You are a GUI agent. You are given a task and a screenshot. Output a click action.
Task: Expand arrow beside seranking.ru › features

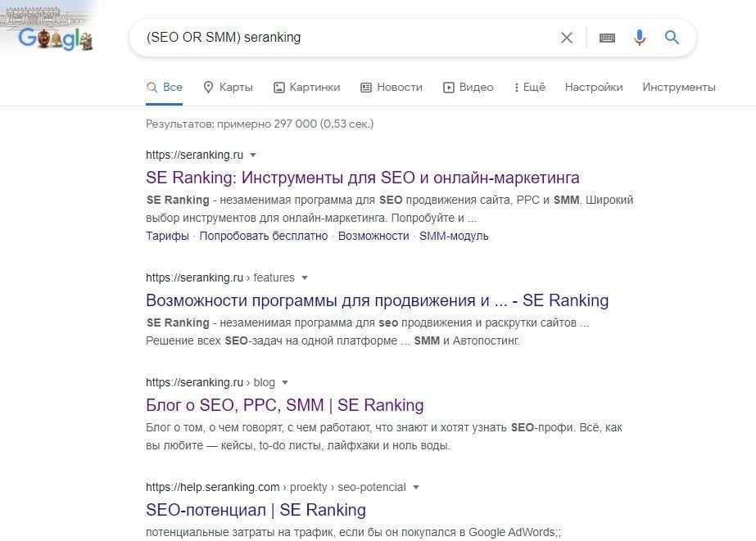(x=305, y=277)
